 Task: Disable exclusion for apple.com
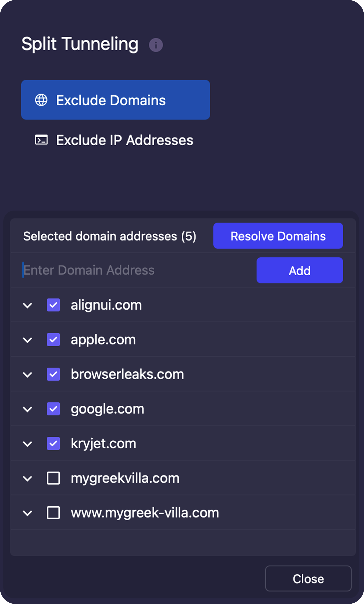(53, 340)
